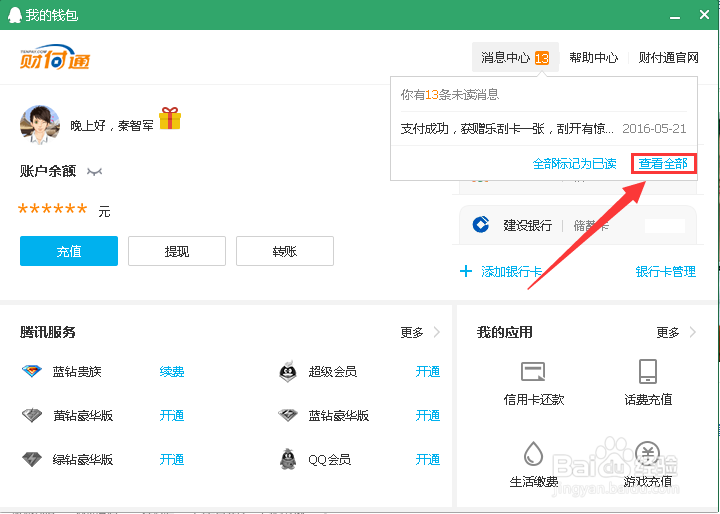
Task: Click the 提现 withdraw button
Action: (x=177, y=251)
